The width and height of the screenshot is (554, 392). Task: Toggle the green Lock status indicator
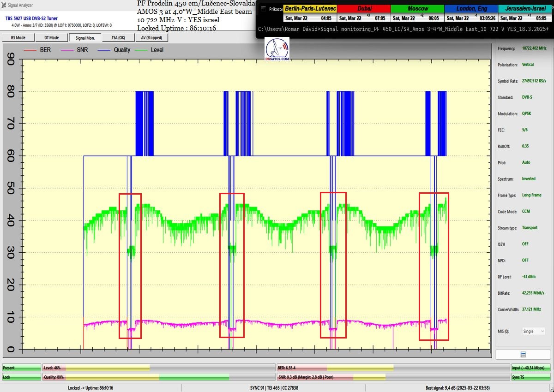pyautogui.click(x=21, y=377)
